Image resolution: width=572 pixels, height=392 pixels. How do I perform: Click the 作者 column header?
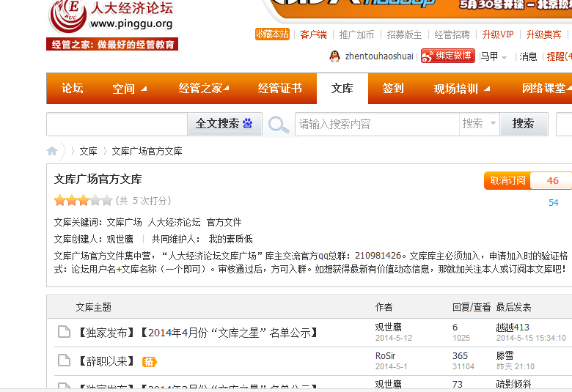(384, 307)
